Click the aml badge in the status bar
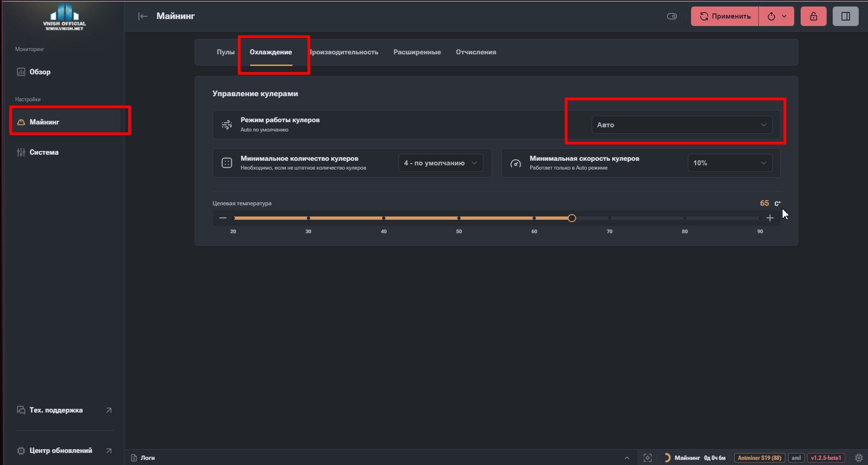The height and width of the screenshot is (465, 868). point(796,458)
